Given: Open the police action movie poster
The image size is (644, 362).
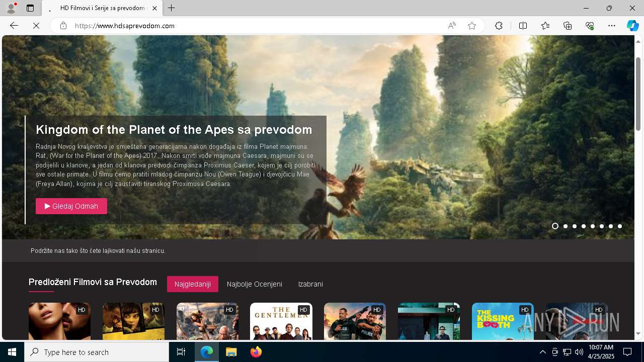Looking at the screenshot, I should coord(355,322).
